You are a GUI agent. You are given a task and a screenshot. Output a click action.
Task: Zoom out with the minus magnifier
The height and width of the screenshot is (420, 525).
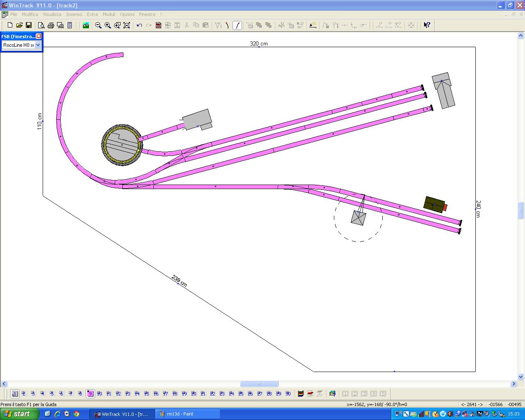(98, 25)
